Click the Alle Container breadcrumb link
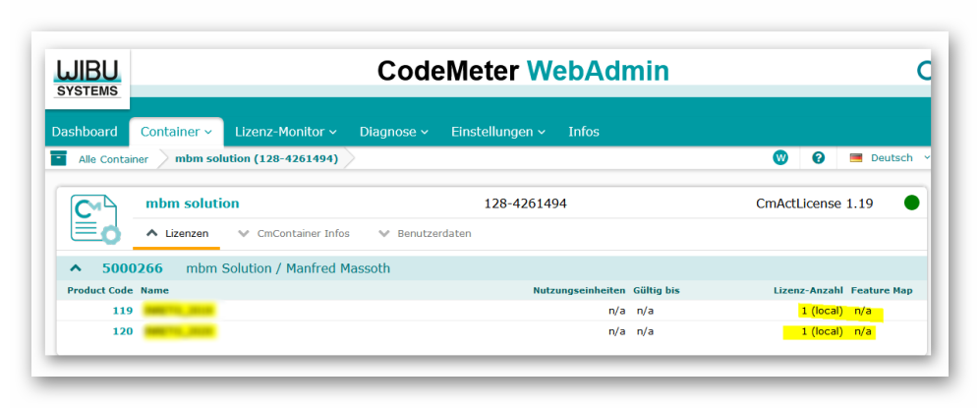 [x=113, y=158]
